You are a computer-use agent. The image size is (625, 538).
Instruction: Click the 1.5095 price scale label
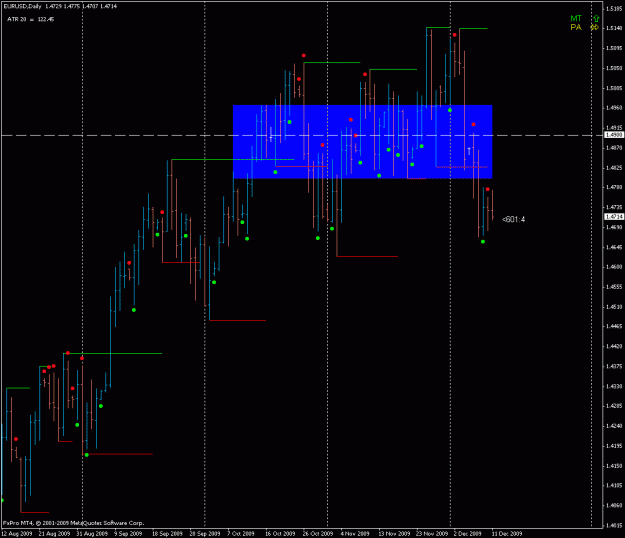614,48
